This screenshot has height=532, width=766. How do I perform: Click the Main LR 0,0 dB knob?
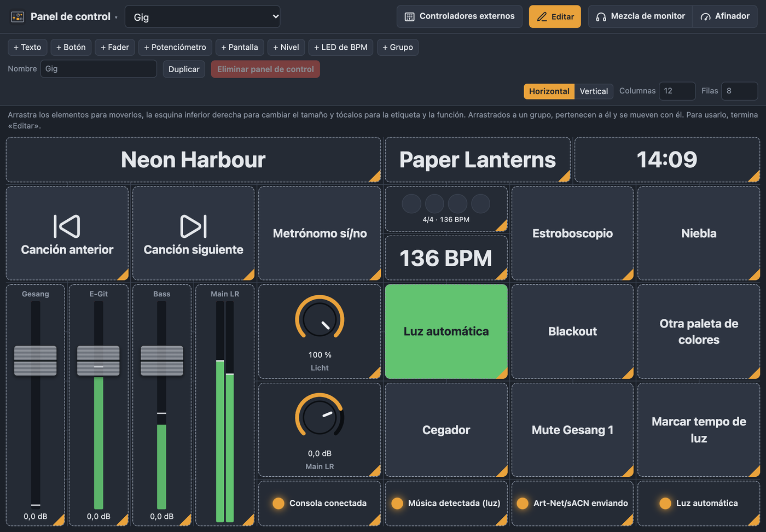coord(320,418)
